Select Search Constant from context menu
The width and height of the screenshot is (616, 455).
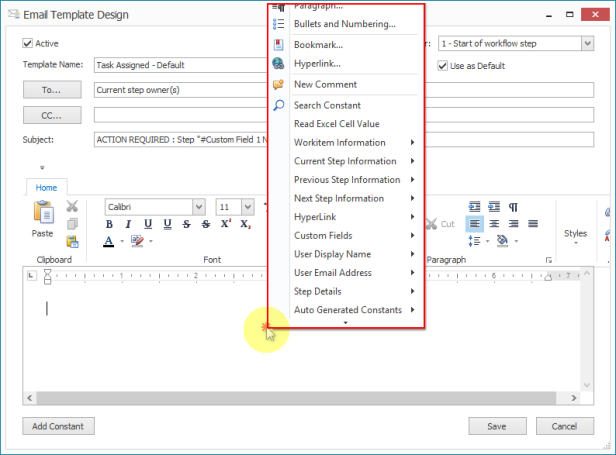coord(327,105)
